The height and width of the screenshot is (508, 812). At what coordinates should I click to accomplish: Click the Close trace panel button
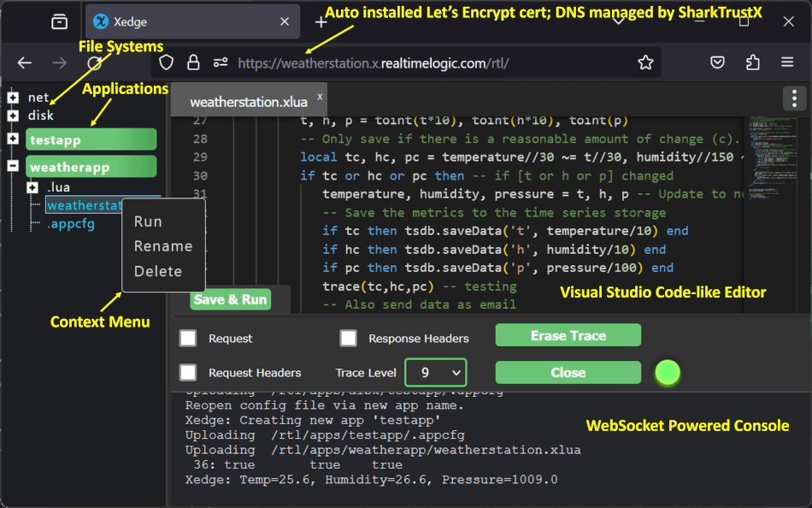(x=568, y=373)
